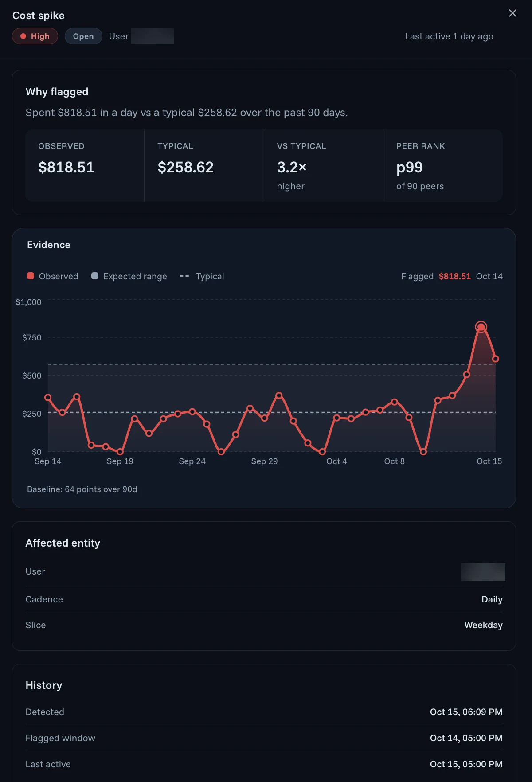Click the TYPICAL $258.62 value
Image resolution: width=532 pixels, height=782 pixels.
(185, 167)
